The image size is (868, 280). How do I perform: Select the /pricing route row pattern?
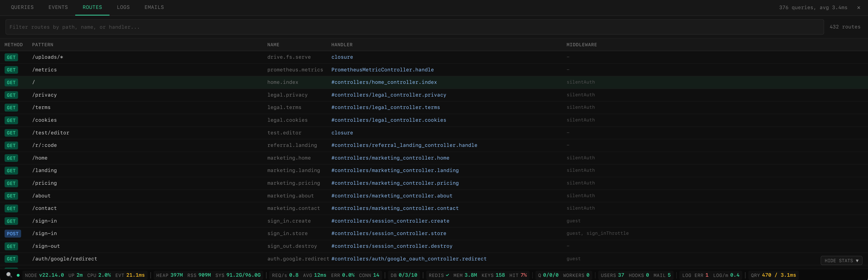pyautogui.click(x=44, y=183)
